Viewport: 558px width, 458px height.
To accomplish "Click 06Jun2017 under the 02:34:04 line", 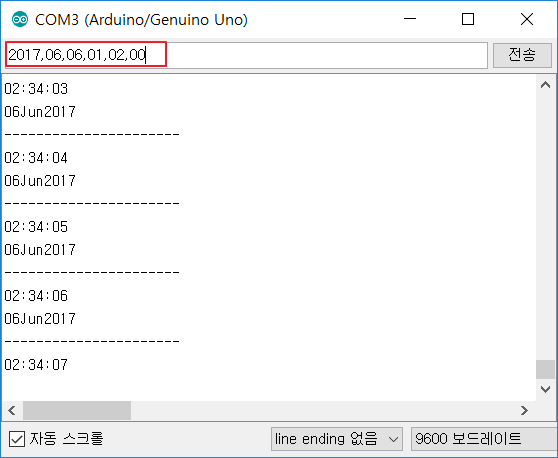I will coord(40,181).
